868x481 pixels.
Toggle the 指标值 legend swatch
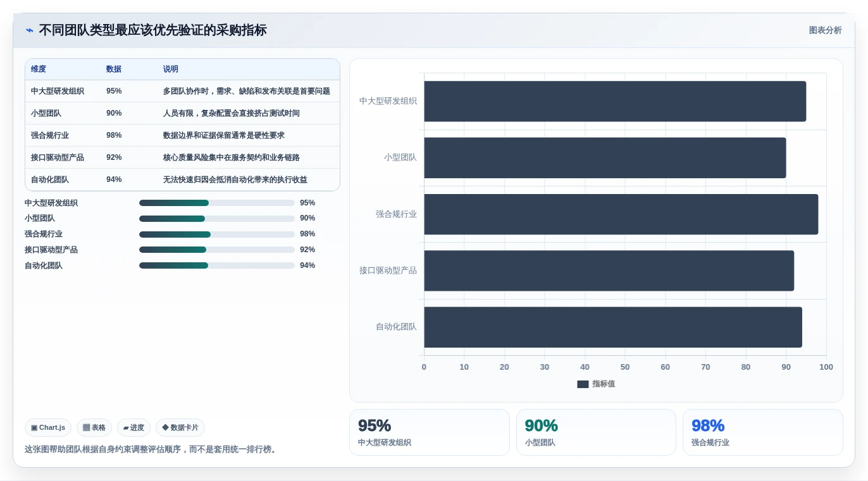click(x=583, y=384)
